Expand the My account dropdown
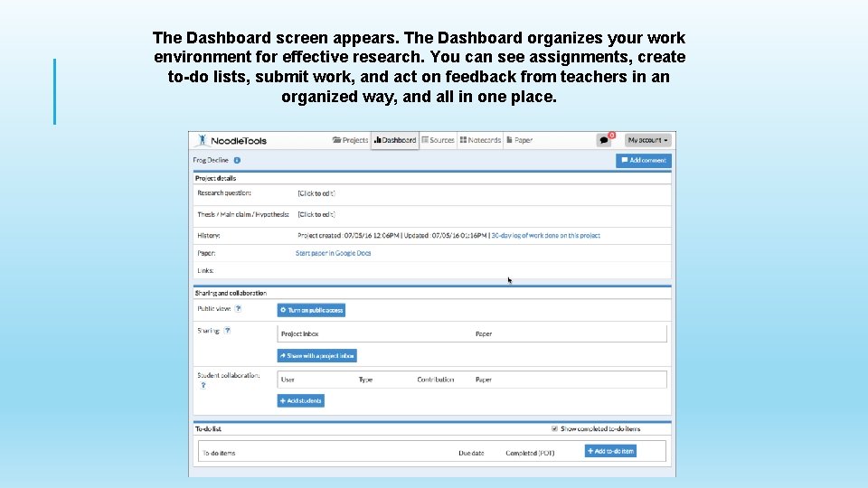This screenshot has height=488, width=868. point(647,141)
